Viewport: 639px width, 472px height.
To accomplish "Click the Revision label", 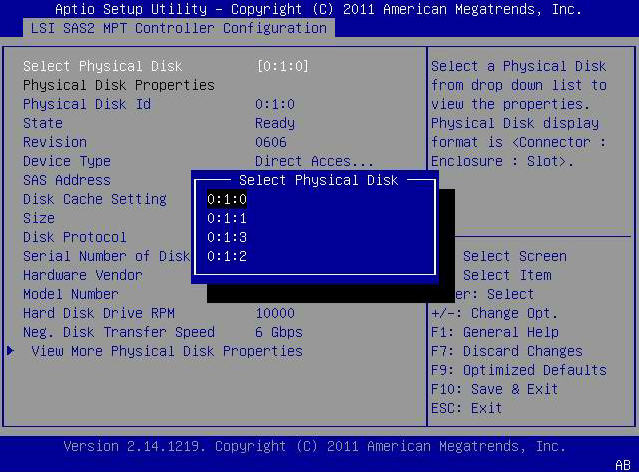I will pos(55,142).
